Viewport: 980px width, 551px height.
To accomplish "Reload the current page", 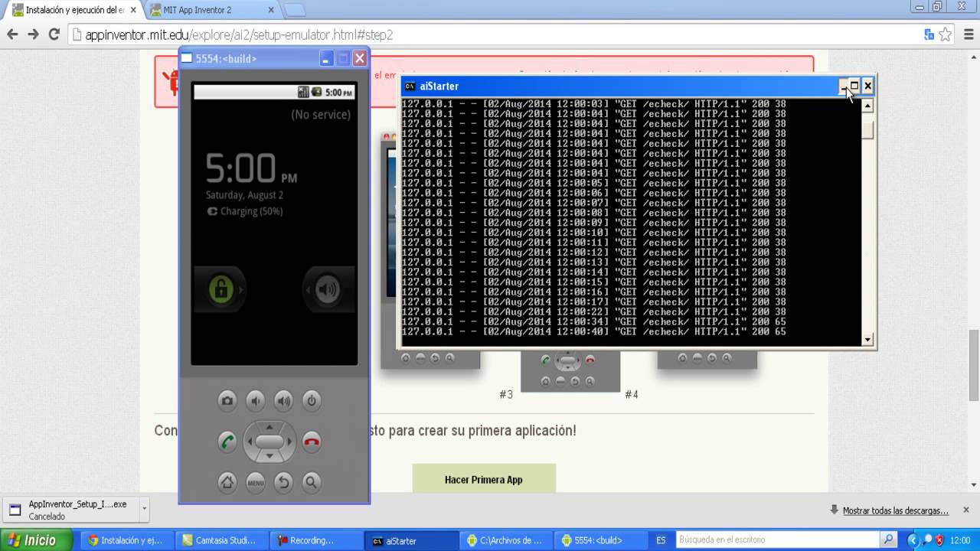I will [54, 34].
